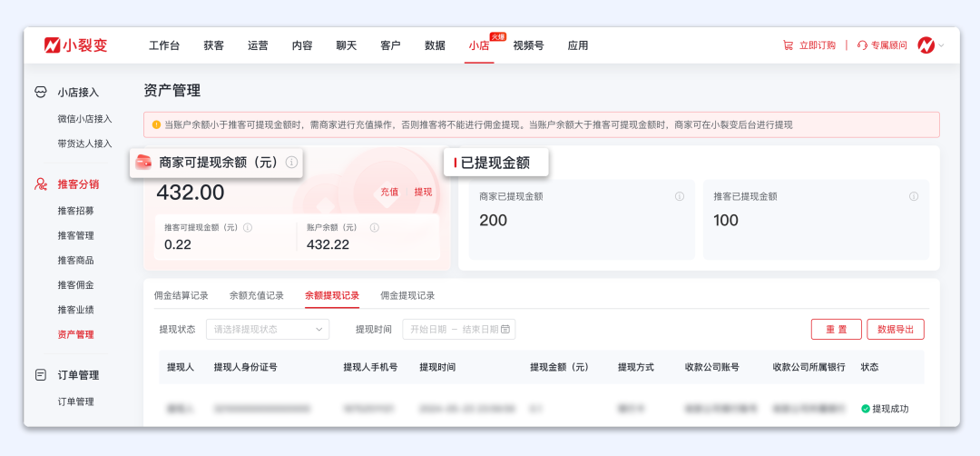The height and width of the screenshot is (456, 980).
Task: Click the 重置 button
Action: (836, 329)
